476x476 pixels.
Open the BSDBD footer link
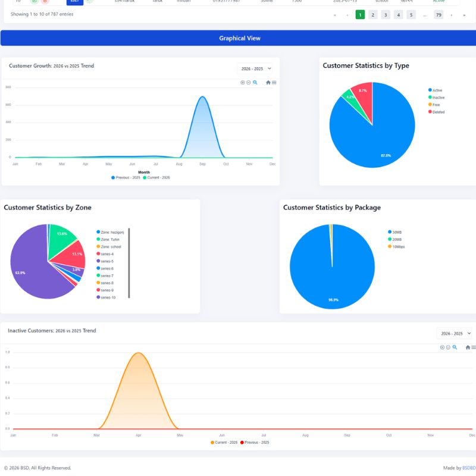(469, 468)
